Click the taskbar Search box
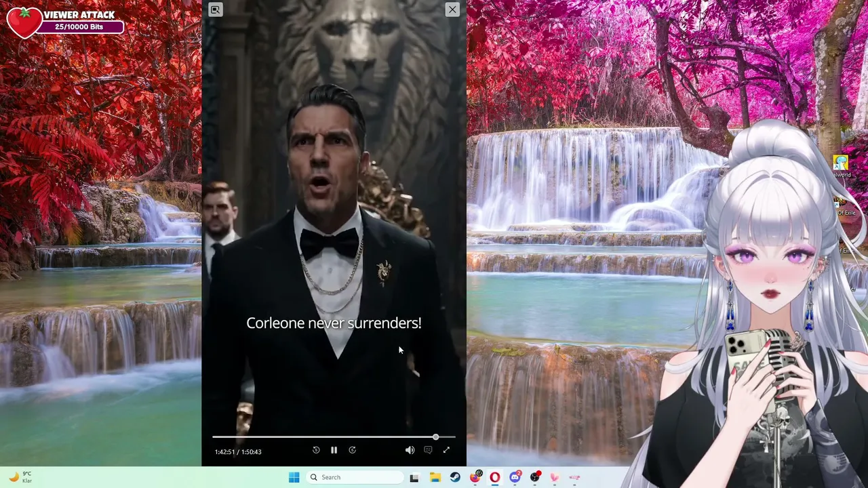This screenshot has width=868, height=488. point(354,477)
